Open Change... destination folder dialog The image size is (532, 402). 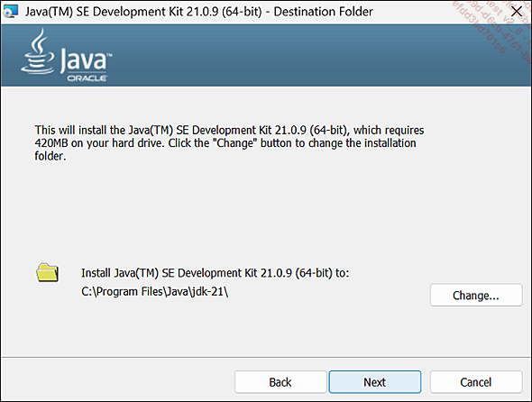pyautogui.click(x=476, y=295)
